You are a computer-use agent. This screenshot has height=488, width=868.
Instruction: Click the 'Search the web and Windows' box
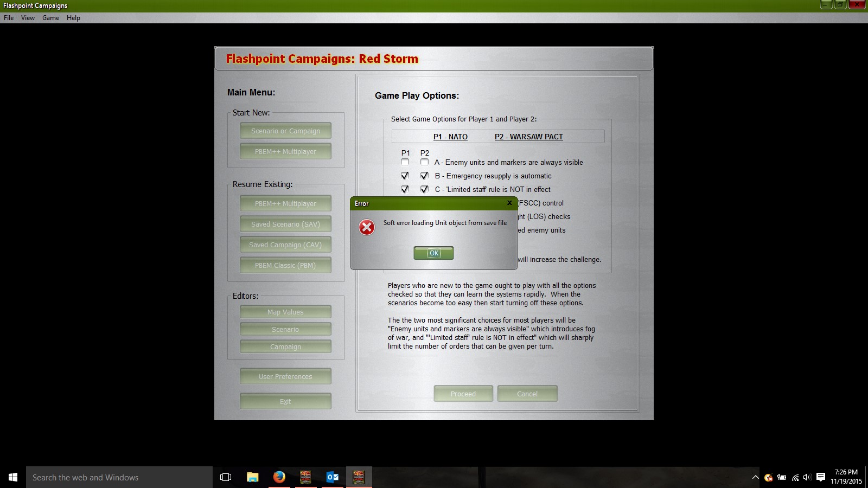119,477
